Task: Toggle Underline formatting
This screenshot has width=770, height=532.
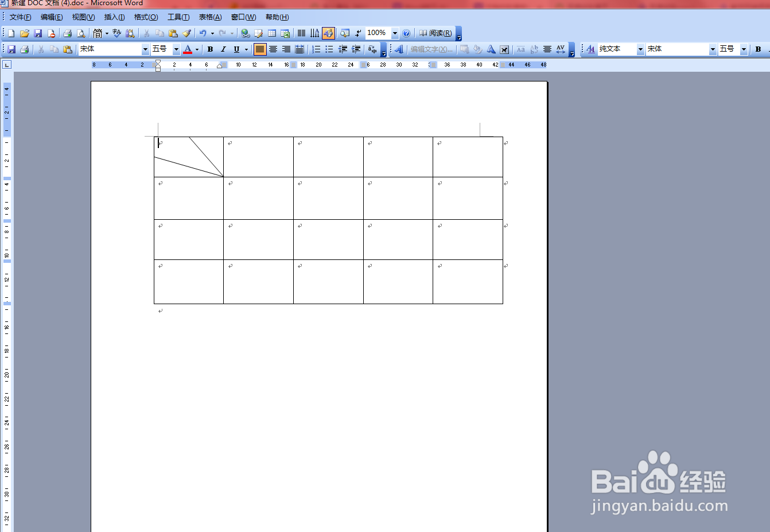Action: pos(236,49)
